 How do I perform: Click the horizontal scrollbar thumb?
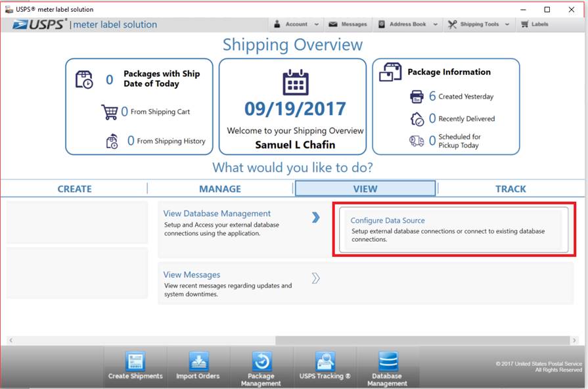coord(422,340)
